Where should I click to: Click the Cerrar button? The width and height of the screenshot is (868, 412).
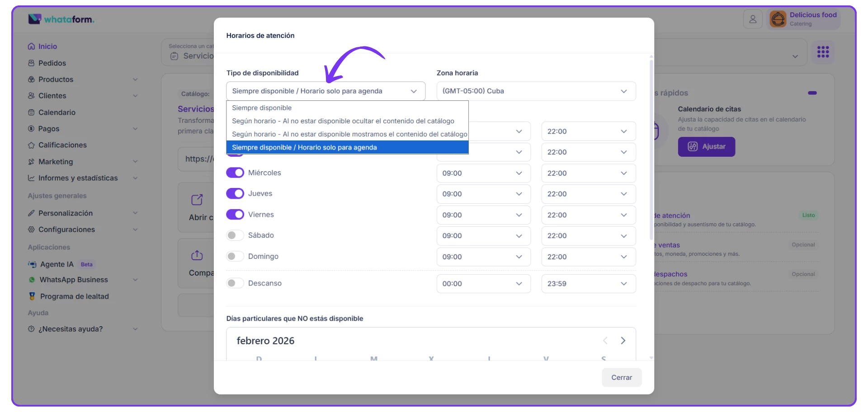click(621, 378)
